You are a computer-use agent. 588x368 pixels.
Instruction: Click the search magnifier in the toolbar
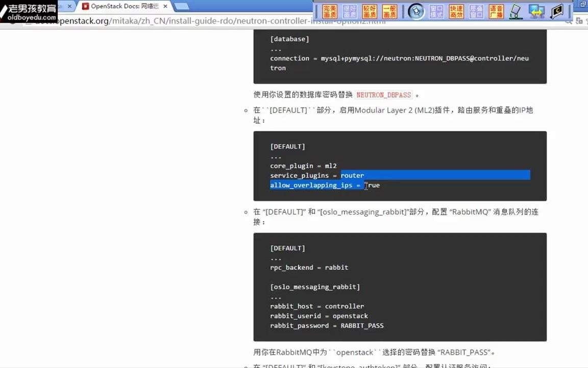coord(568,22)
